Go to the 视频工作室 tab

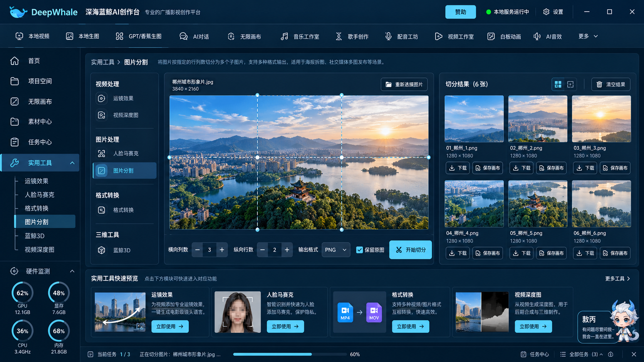pos(454,37)
